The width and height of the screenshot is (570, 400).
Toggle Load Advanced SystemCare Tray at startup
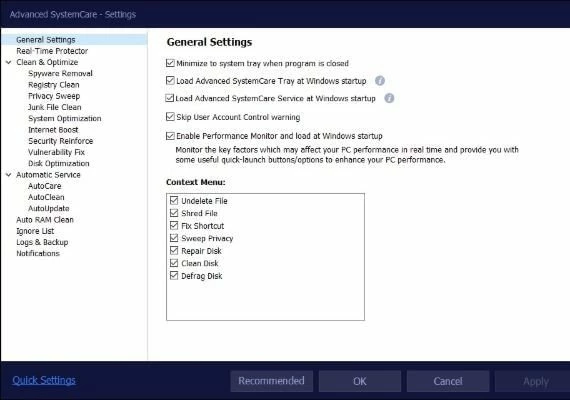170,80
